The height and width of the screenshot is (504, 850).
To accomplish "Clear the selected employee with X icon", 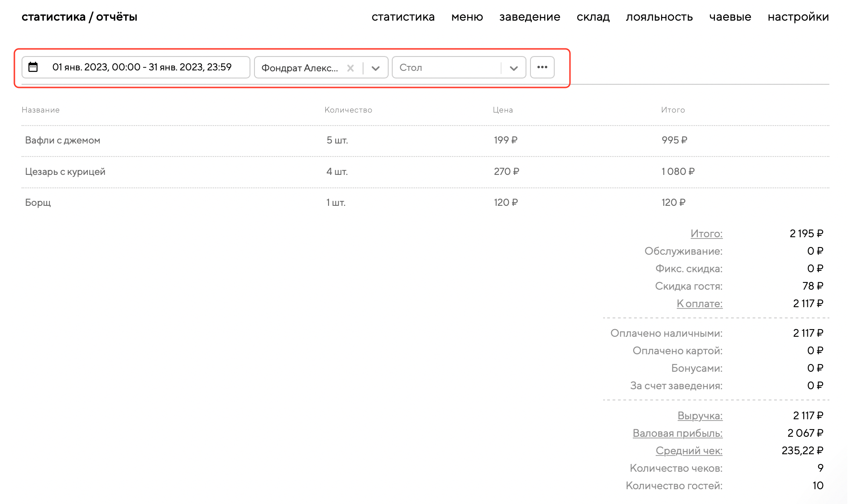I will [x=351, y=68].
